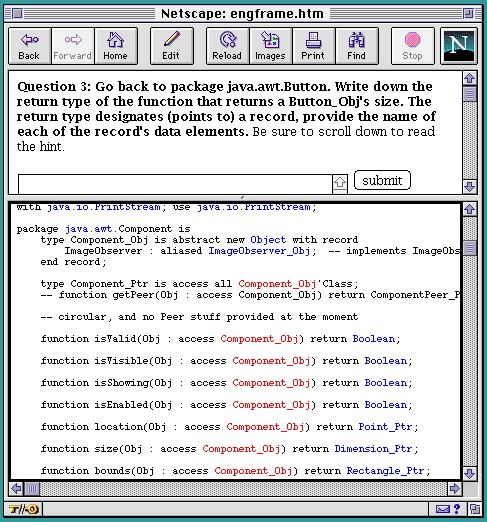Stop page loading
Image resolution: width=487 pixels, height=522 pixels.
413,46
